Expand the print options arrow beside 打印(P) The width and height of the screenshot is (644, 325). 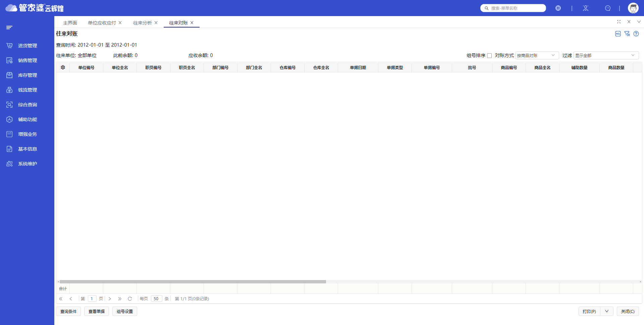coord(607,311)
